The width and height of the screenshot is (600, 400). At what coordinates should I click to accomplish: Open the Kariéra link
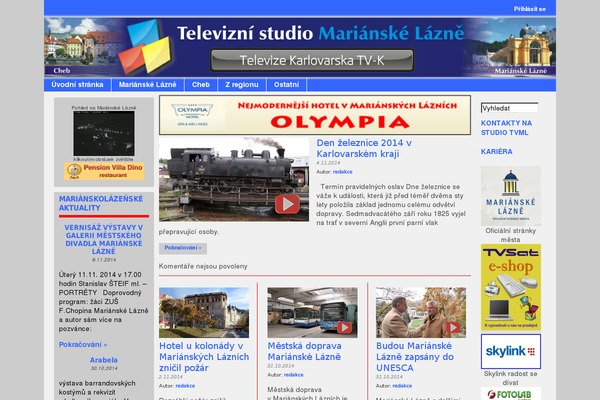496,152
